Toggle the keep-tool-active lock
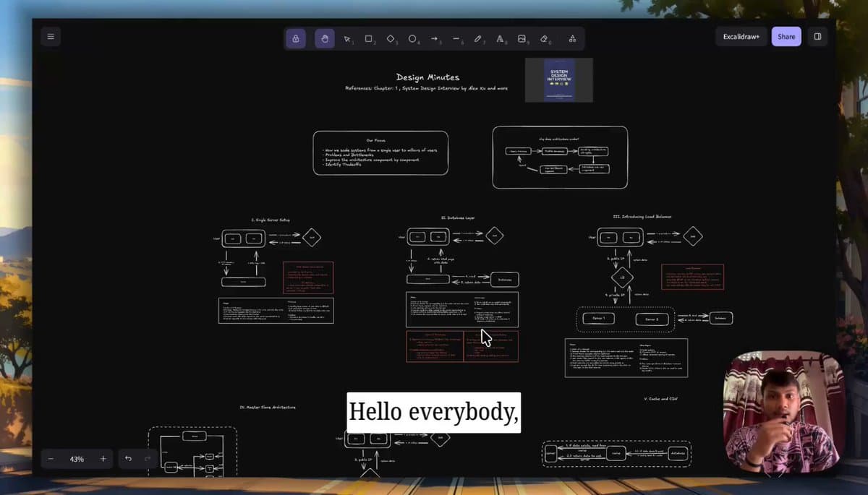 [296, 38]
